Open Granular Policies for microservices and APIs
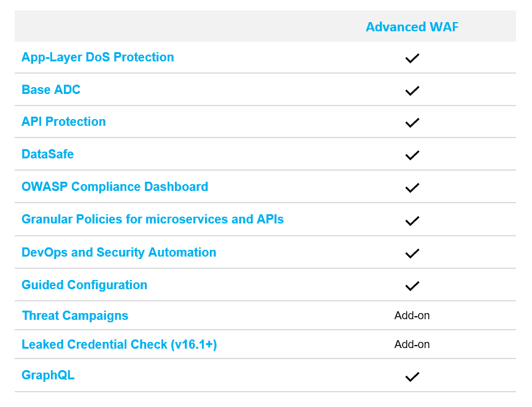 coord(152,220)
